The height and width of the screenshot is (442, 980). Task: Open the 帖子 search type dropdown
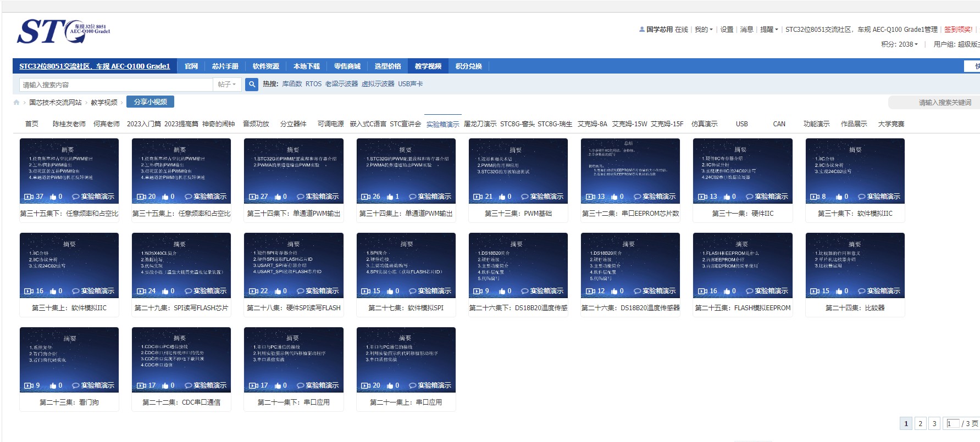point(226,85)
